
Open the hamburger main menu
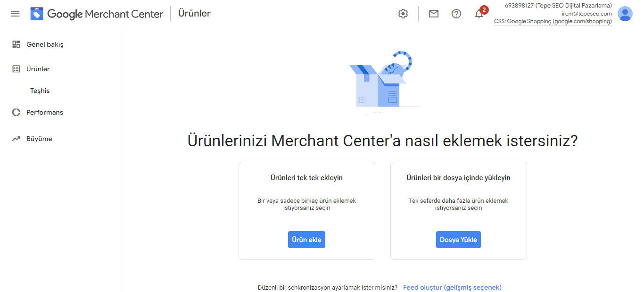[15, 14]
